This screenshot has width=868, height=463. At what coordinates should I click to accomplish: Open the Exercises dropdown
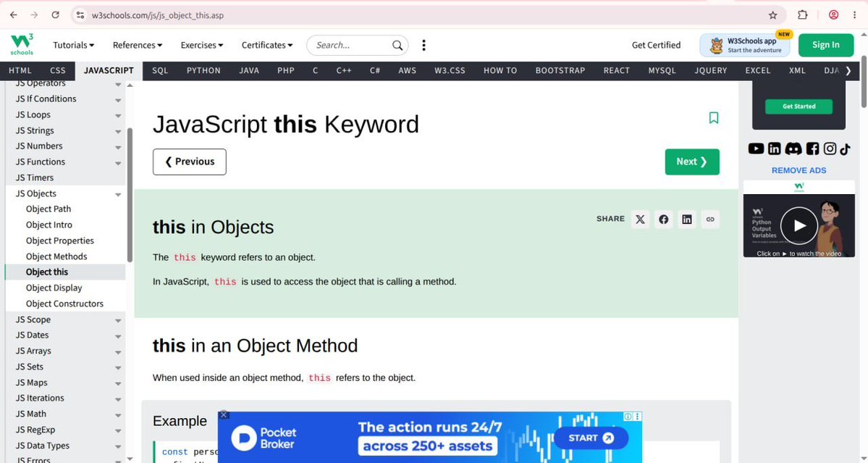pos(201,45)
